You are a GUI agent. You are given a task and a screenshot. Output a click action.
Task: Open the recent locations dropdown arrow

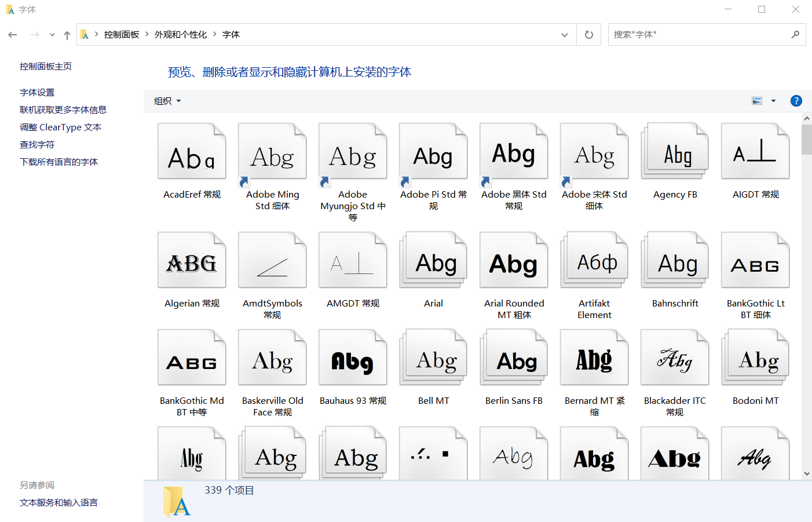pyautogui.click(x=52, y=35)
